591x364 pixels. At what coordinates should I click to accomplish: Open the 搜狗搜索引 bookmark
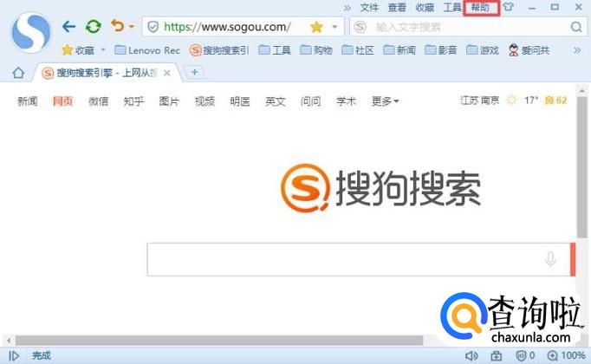click(x=219, y=50)
